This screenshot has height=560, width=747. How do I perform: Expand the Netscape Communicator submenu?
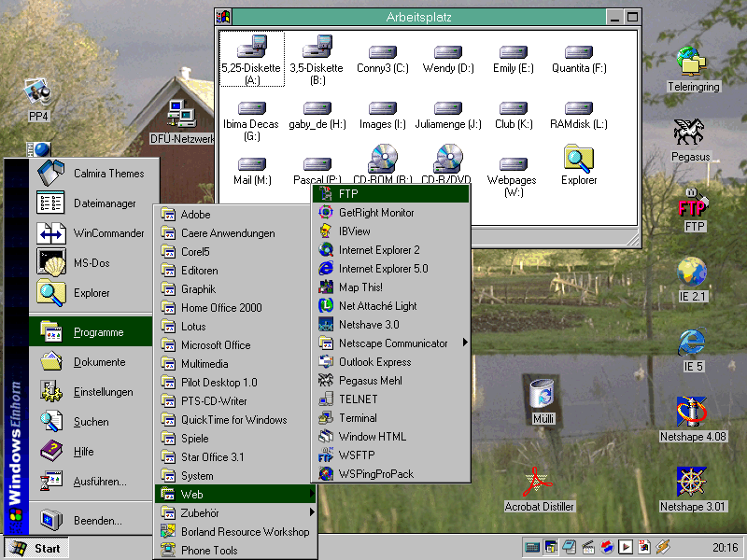click(x=393, y=343)
